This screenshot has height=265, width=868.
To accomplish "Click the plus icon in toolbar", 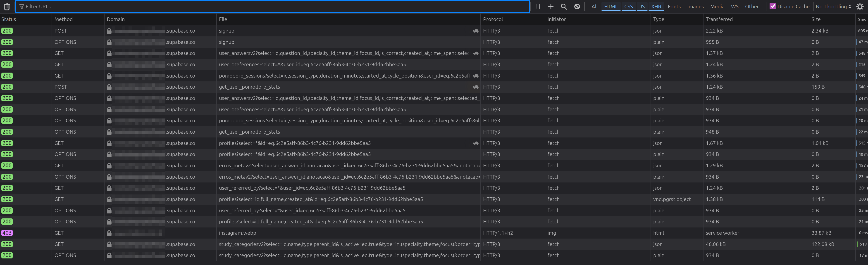I will (x=551, y=7).
